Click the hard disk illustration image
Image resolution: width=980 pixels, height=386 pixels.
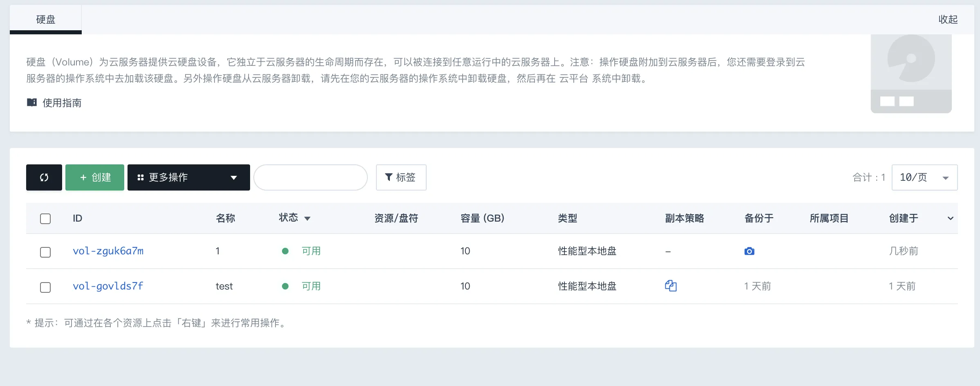(911, 74)
